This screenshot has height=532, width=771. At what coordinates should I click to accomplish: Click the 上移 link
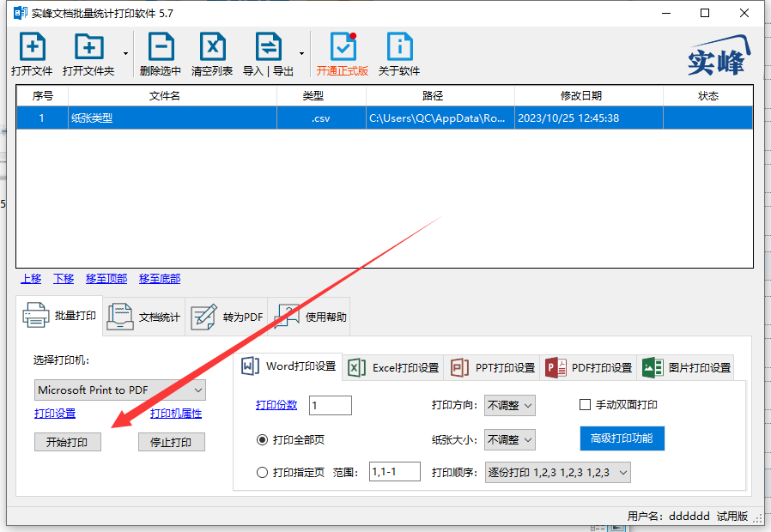[31, 279]
